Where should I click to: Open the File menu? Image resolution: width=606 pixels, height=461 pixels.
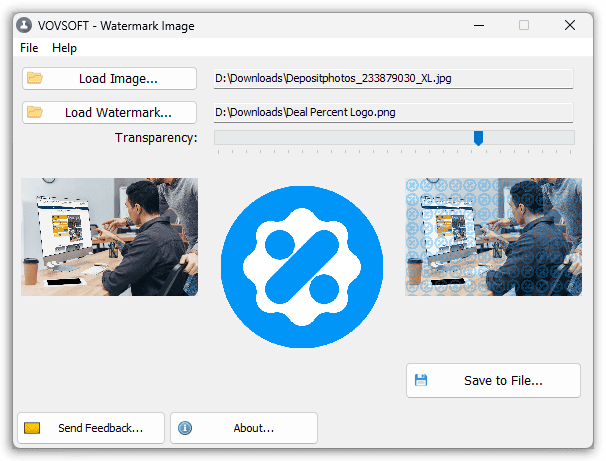tap(29, 48)
